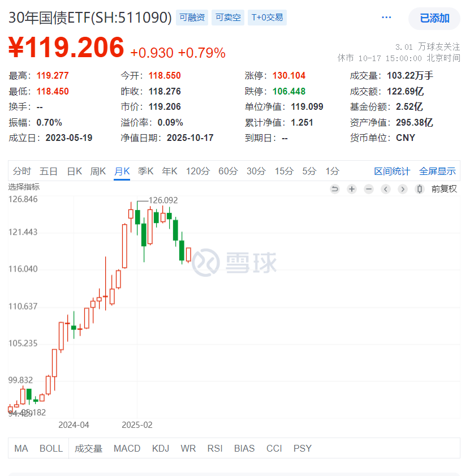Click 基金份额 value 2.52亿

(x=410, y=107)
